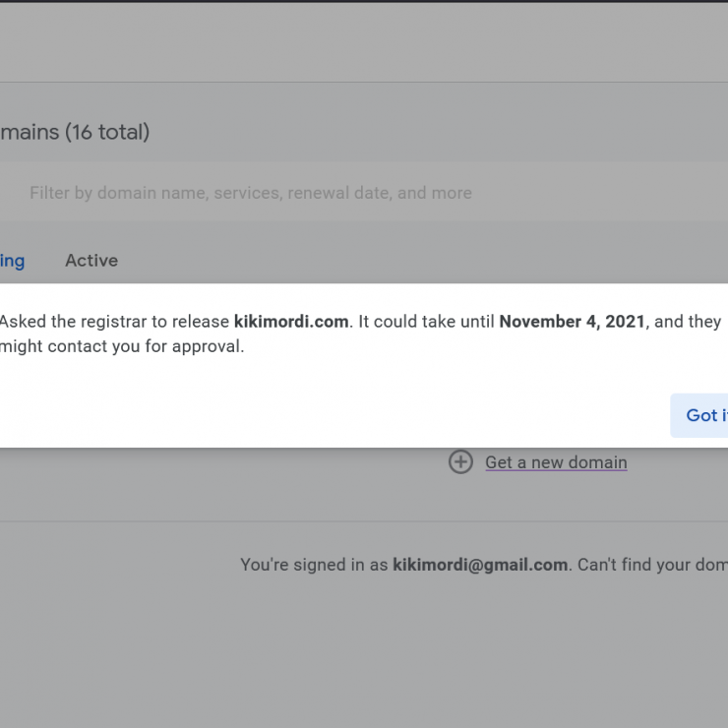Click the circled plus icon
Viewport: 728px width, 728px height.
click(460, 462)
